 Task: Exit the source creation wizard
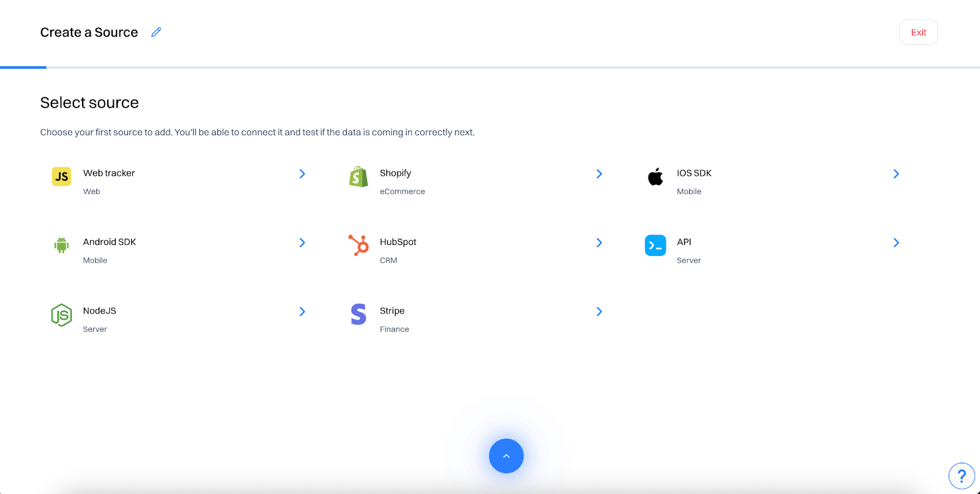coord(918,32)
